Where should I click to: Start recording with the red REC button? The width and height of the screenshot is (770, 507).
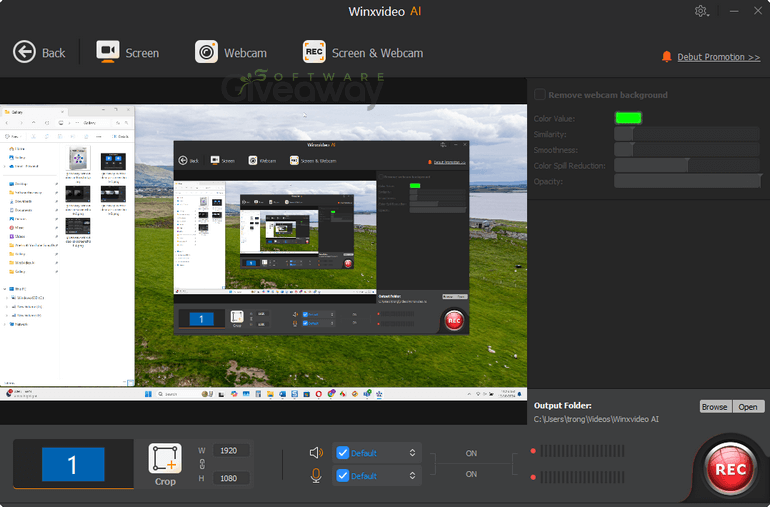(x=730, y=469)
